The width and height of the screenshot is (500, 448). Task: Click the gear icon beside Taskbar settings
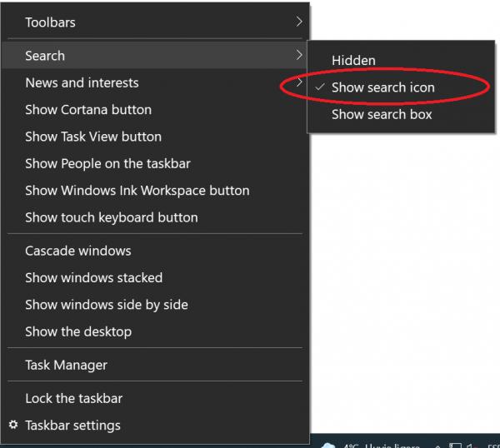click(13, 425)
